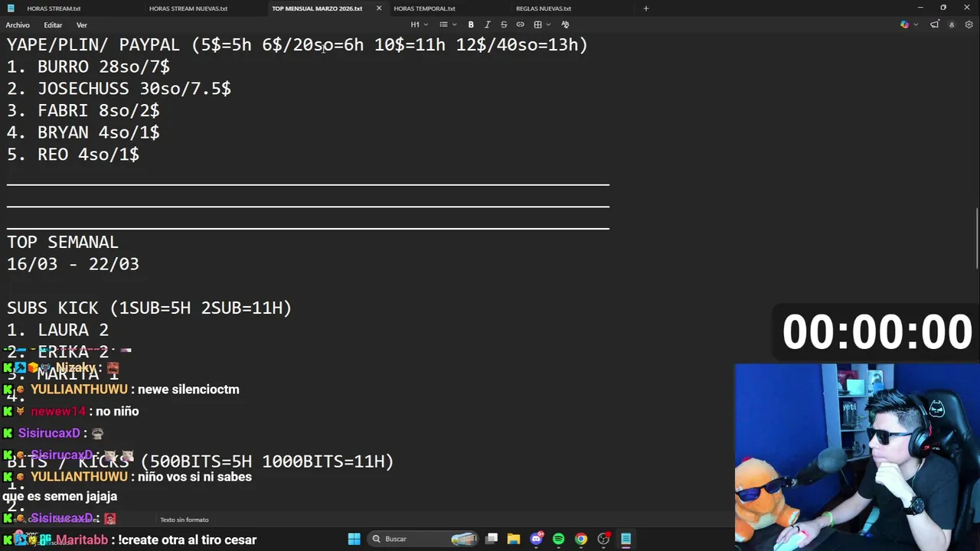The height and width of the screenshot is (551, 980).
Task: Apply italic formatting
Action: 487,24
